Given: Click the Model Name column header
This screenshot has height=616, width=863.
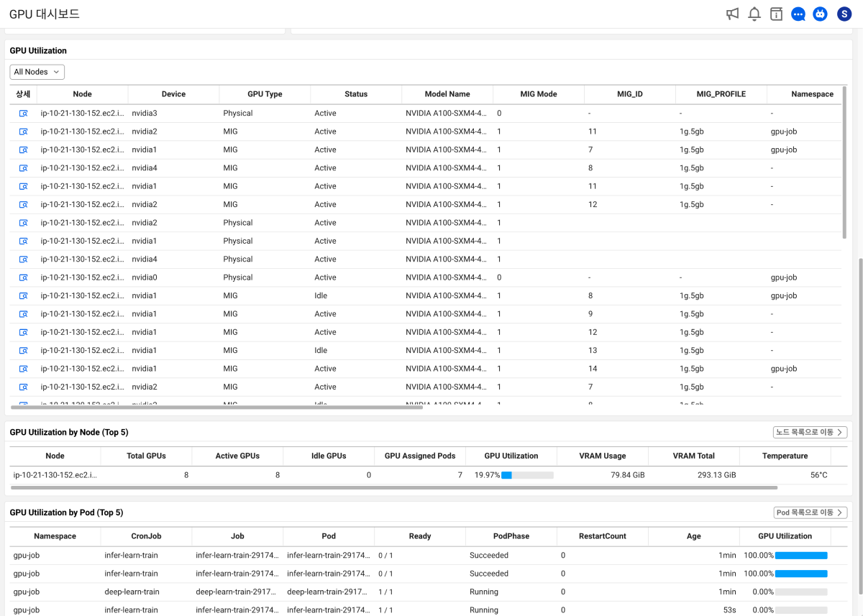Looking at the screenshot, I should (x=447, y=94).
